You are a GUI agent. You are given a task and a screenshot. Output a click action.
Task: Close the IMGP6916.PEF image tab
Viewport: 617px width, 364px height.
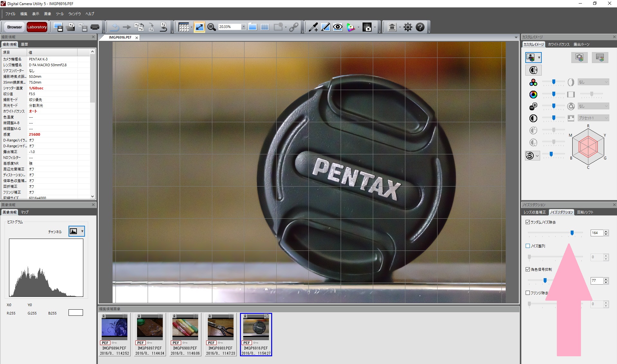pyautogui.click(x=137, y=38)
